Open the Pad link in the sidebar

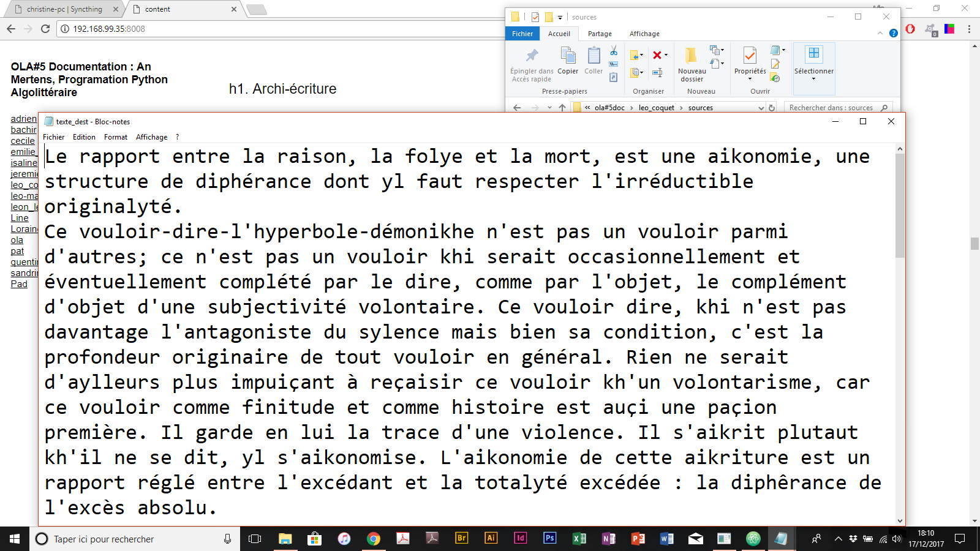pos(19,284)
